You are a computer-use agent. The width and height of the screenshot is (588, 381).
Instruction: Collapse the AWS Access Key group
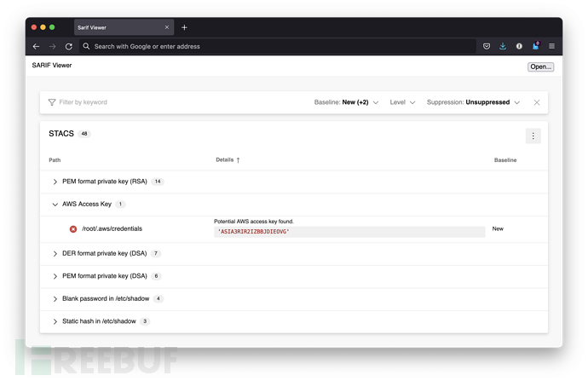55,205
